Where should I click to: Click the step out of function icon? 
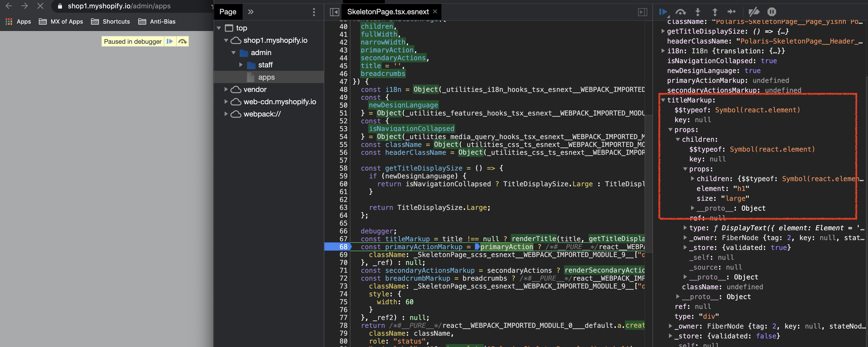pos(715,12)
